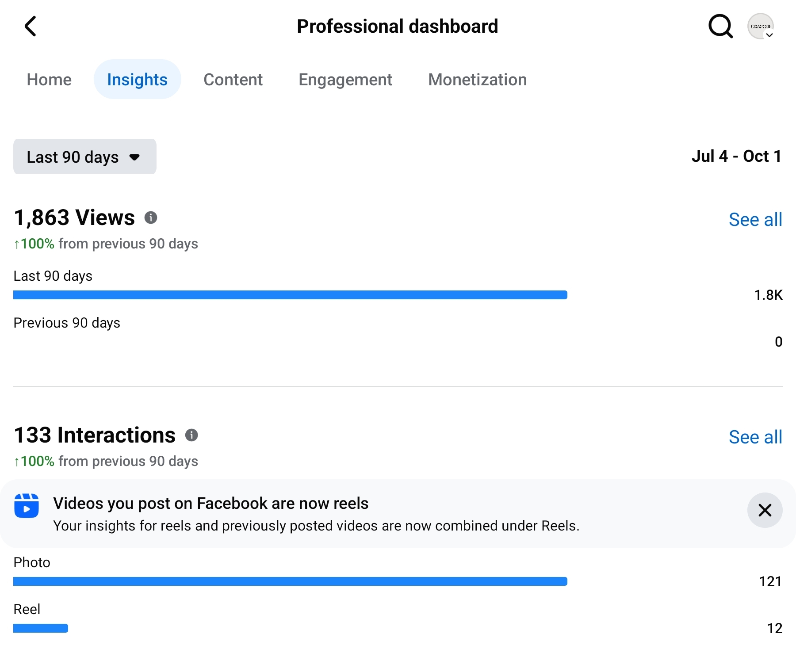Image resolution: width=796 pixels, height=672 pixels.
Task: Open the profile avatar switcher
Action: (x=761, y=27)
